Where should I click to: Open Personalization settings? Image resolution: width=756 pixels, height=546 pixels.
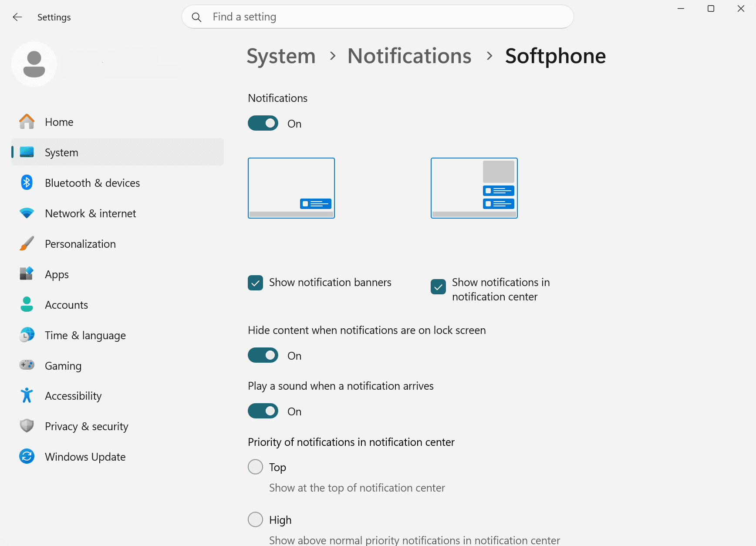coord(118,244)
